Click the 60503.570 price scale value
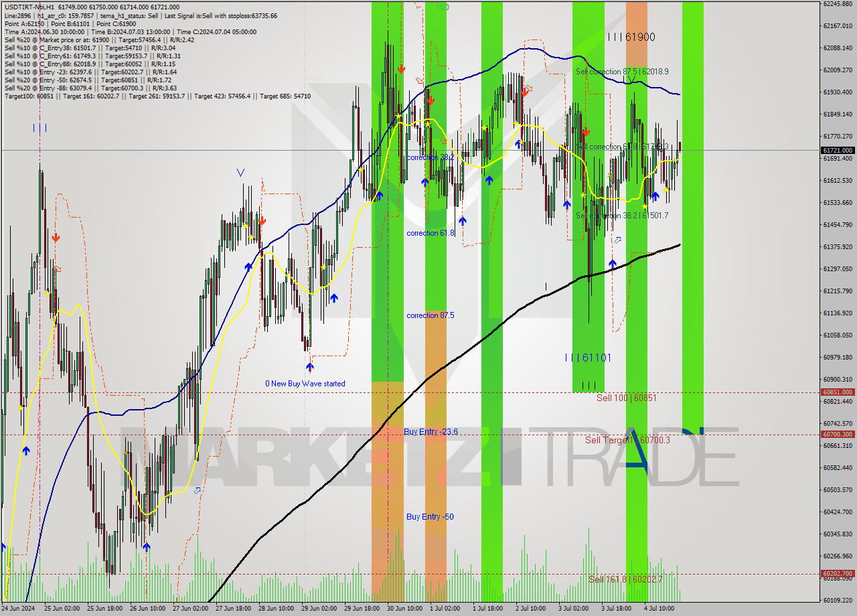 (x=837, y=489)
